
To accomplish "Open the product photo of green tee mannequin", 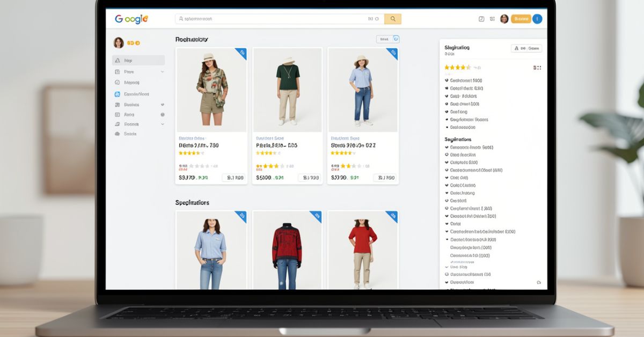I will 287,90.
